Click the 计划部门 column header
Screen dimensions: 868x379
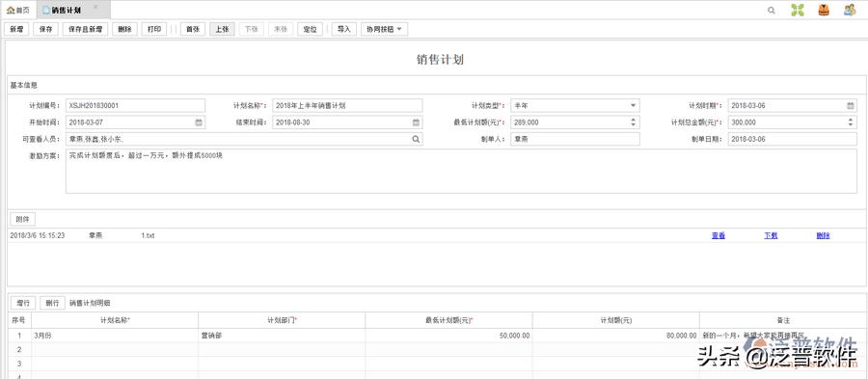pyautogui.click(x=282, y=320)
